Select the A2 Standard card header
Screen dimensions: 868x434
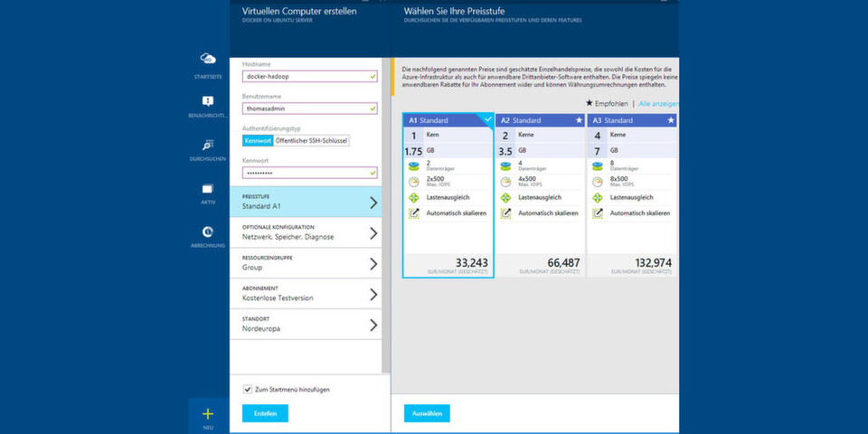540,120
